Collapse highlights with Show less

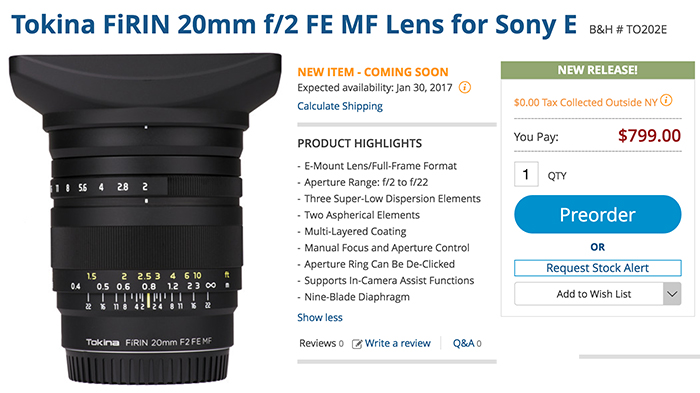(320, 318)
